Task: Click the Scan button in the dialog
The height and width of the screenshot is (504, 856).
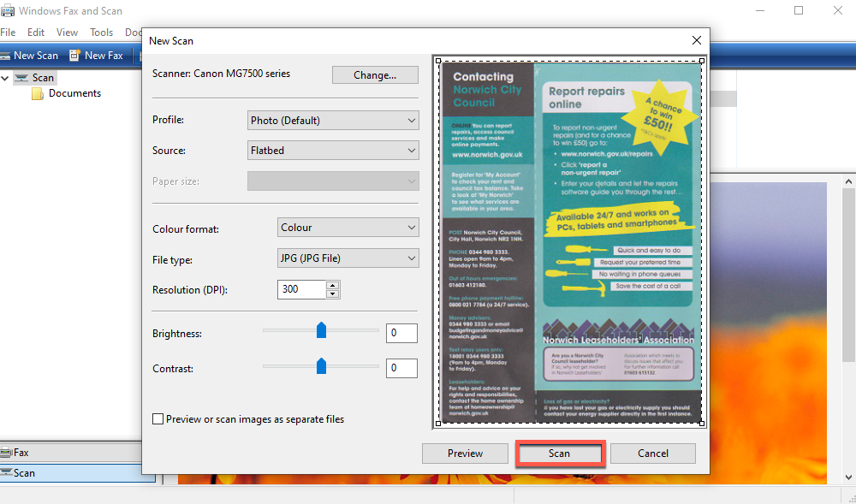Action: (x=560, y=454)
